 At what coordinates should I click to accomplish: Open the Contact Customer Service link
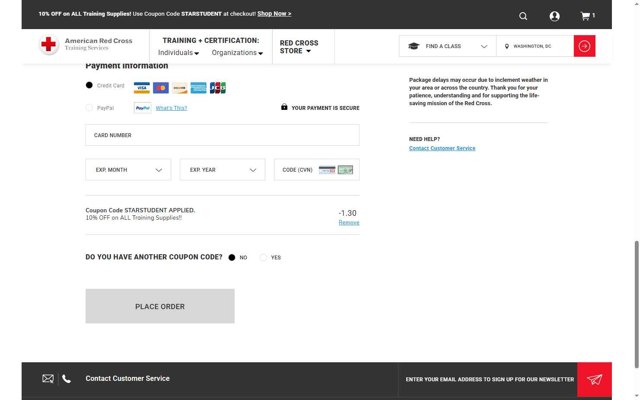click(442, 148)
